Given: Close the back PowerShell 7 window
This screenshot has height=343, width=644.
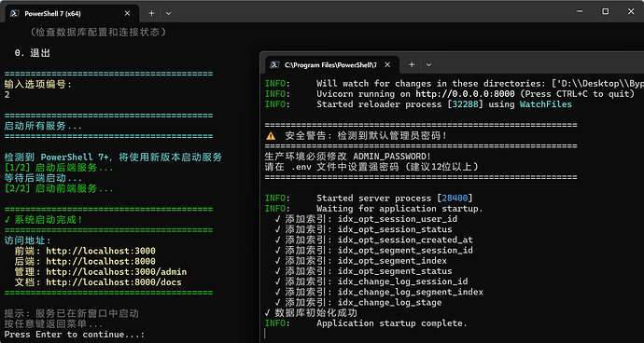Looking at the screenshot, I should coord(631,12).
